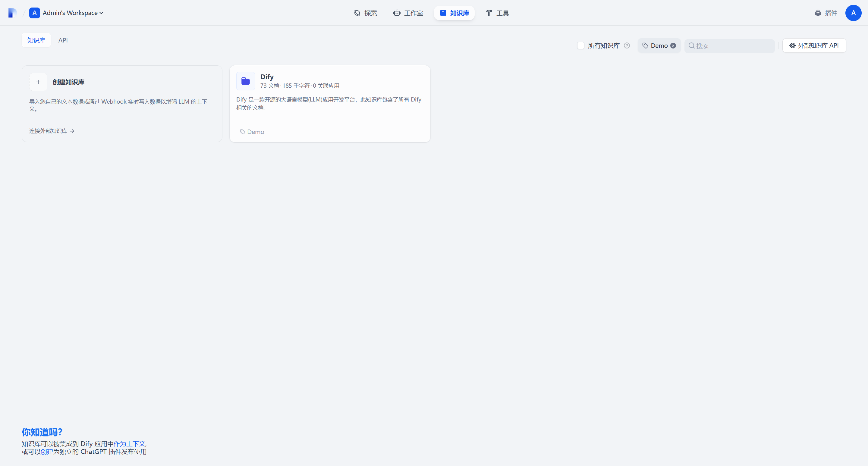This screenshot has height=466, width=868.
Task: Open the Demo tag filter dropdown
Action: click(x=659, y=45)
